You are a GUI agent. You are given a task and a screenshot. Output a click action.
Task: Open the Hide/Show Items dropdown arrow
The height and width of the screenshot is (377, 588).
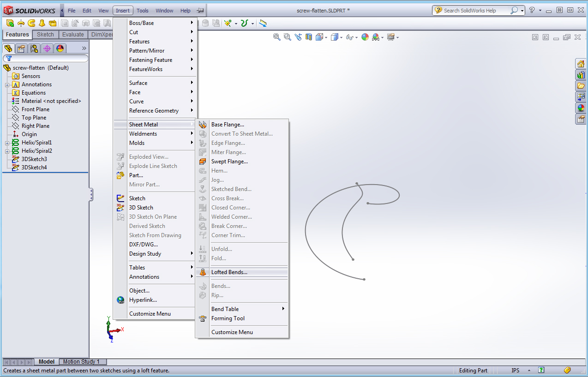pos(357,37)
